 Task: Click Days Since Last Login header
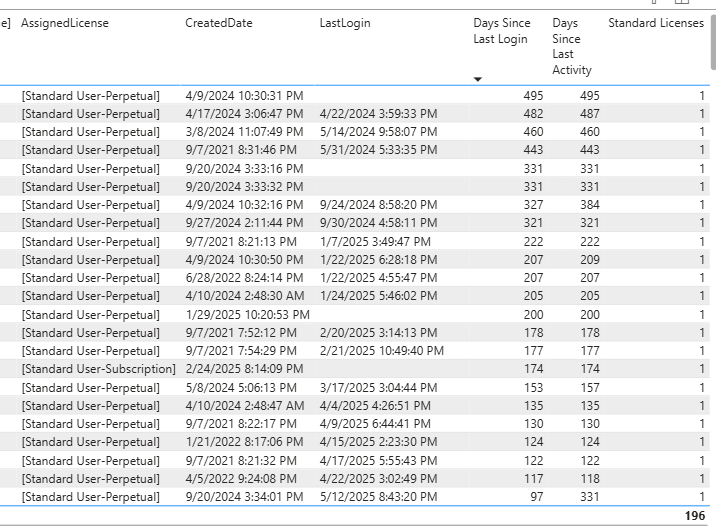coord(502,31)
